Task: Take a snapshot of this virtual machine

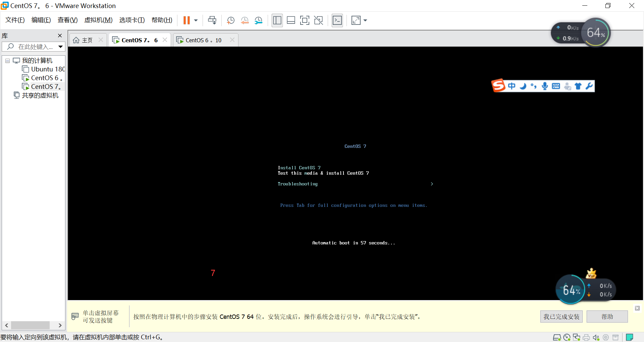Action: click(231, 20)
